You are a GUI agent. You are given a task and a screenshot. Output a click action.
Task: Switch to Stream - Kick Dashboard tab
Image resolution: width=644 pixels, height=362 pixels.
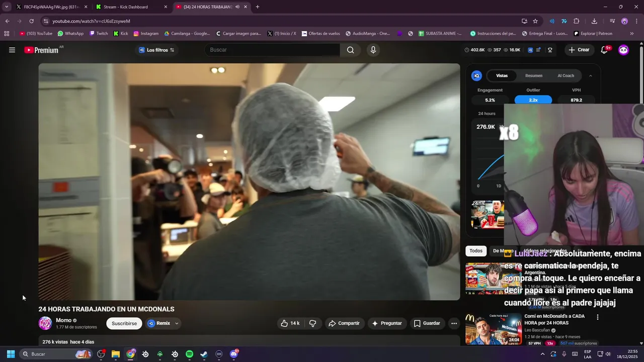pyautogui.click(x=131, y=7)
